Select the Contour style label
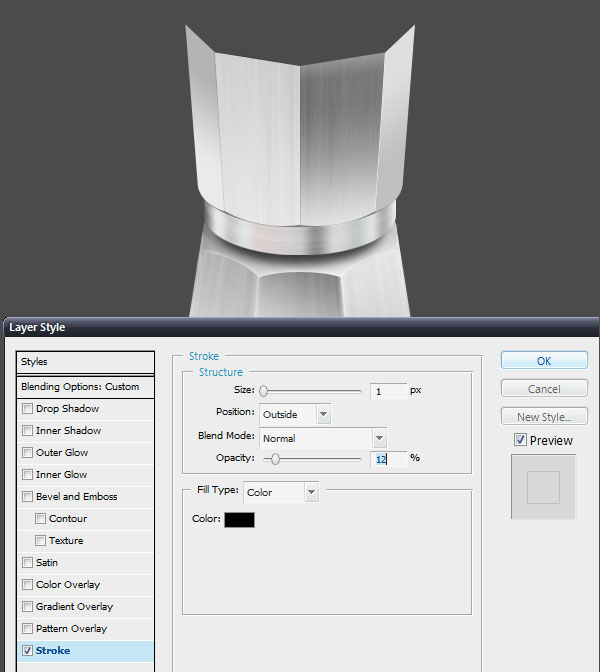Viewport: 600px width, 672px height. click(x=68, y=519)
